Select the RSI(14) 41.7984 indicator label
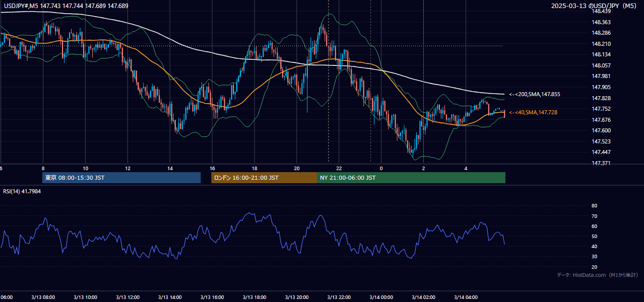This screenshot has height=302, width=644. (x=22, y=191)
